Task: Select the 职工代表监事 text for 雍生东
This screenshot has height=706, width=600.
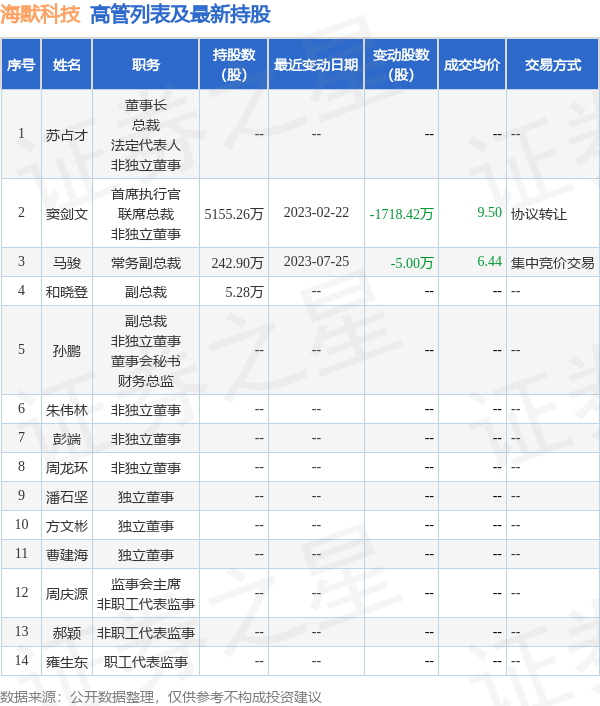Action: (x=146, y=661)
